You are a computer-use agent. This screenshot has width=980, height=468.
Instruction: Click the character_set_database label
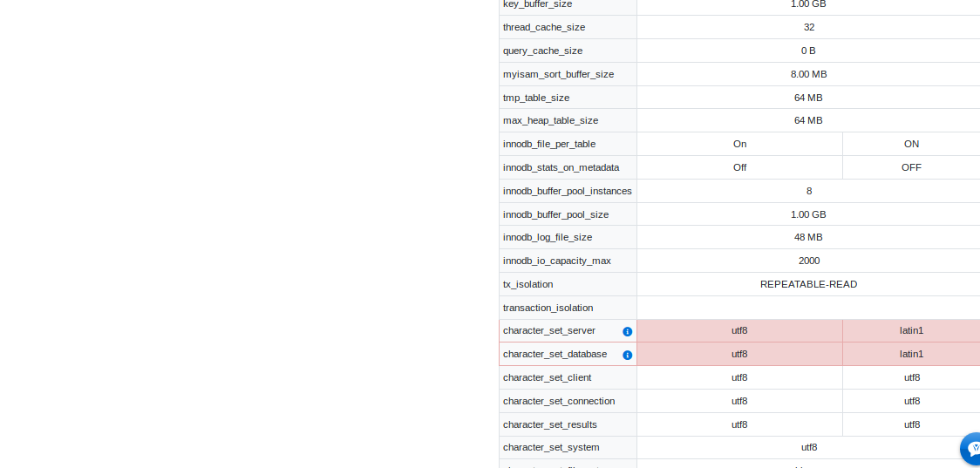pyautogui.click(x=555, y=355)
